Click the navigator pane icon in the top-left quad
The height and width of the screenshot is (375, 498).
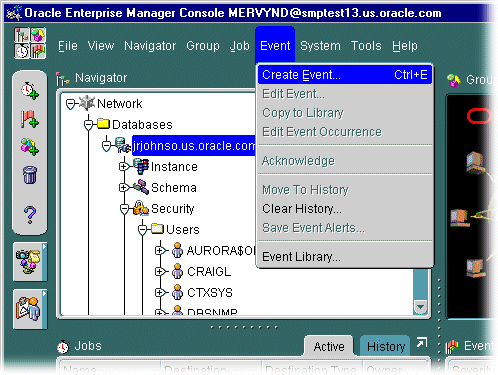[22, 35]
